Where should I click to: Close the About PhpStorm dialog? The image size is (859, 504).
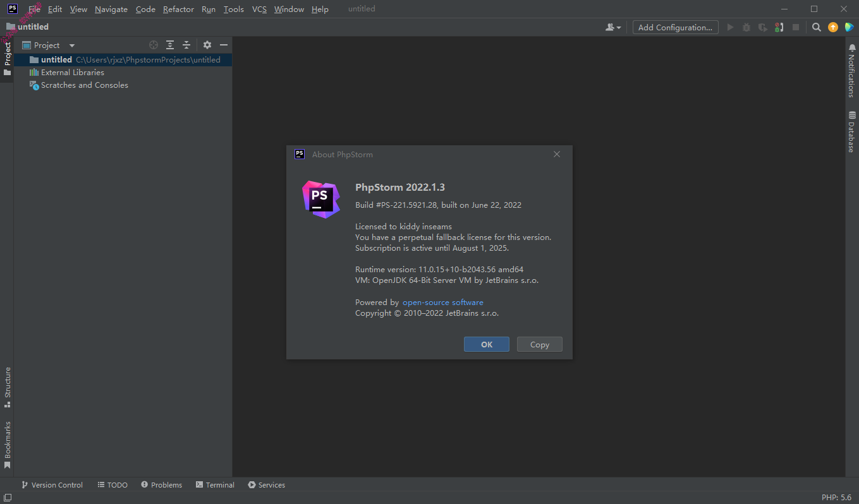pos(557,154)
